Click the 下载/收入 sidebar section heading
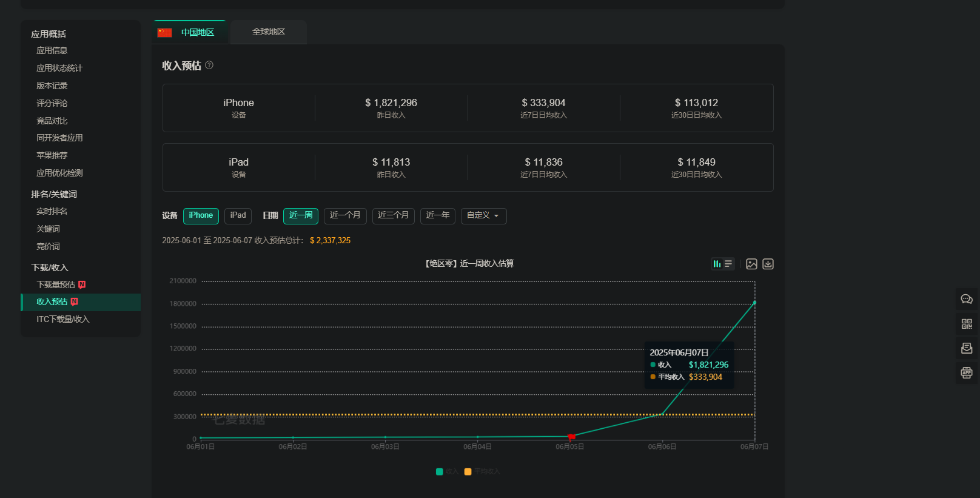 [50, 268]
